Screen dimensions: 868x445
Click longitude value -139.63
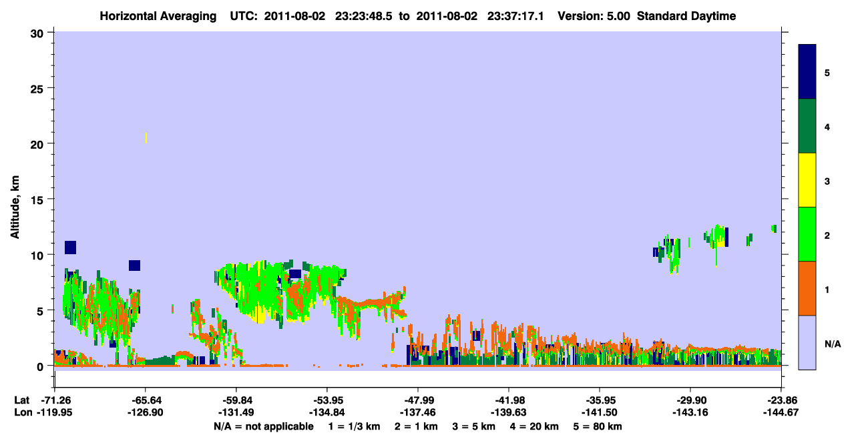(x=508, y=413)
